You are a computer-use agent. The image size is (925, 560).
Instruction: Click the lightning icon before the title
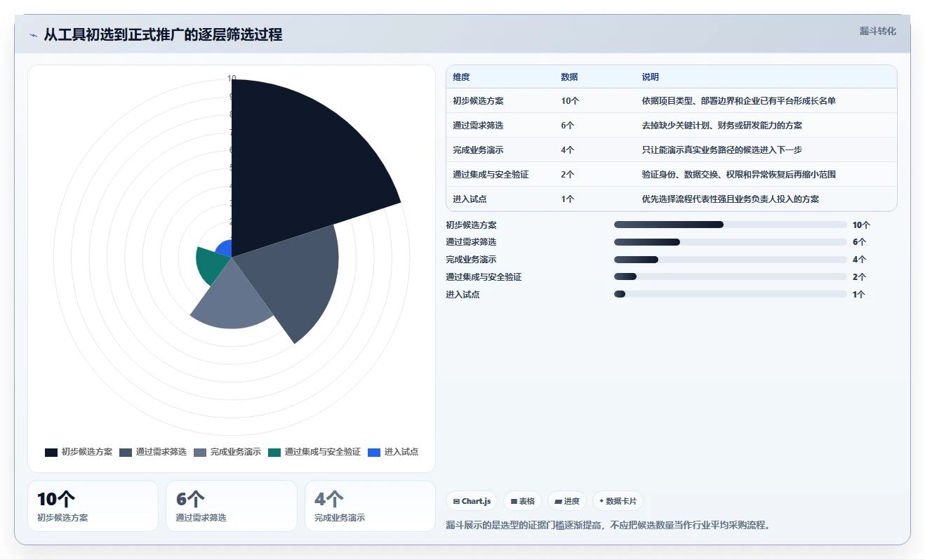33,35
